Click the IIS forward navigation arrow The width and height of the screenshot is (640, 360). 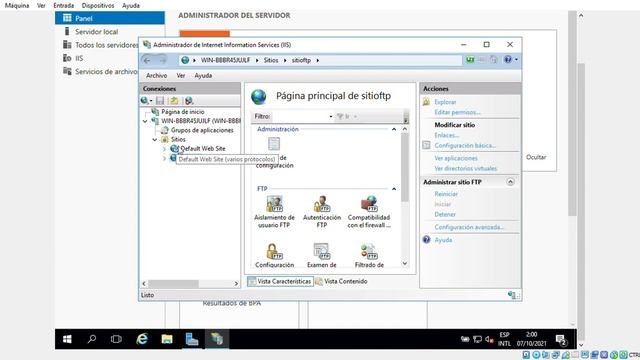point(162,60)
